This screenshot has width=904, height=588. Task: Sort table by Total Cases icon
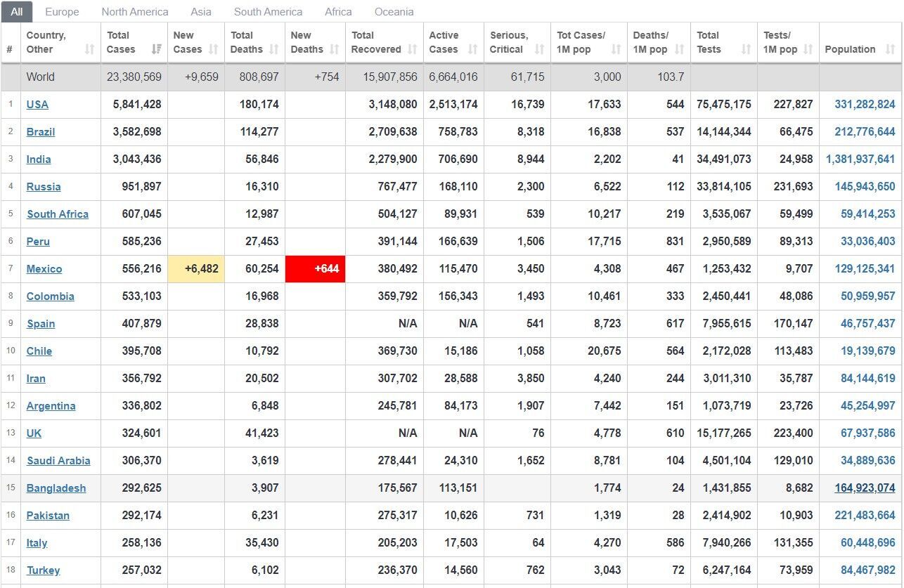(156, 49)
